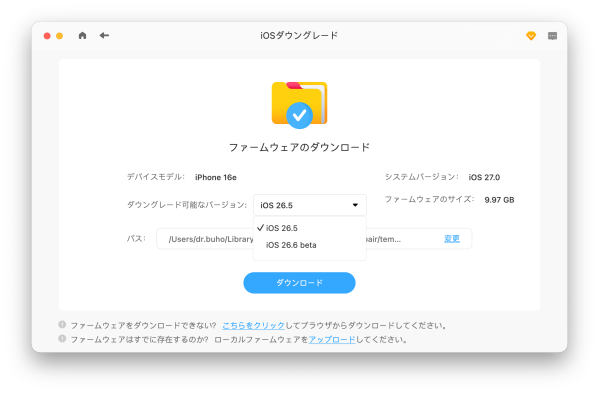Click the ダウングレード可能なバージョン label
Screen dimensions: 599x394
click(187, 205)
